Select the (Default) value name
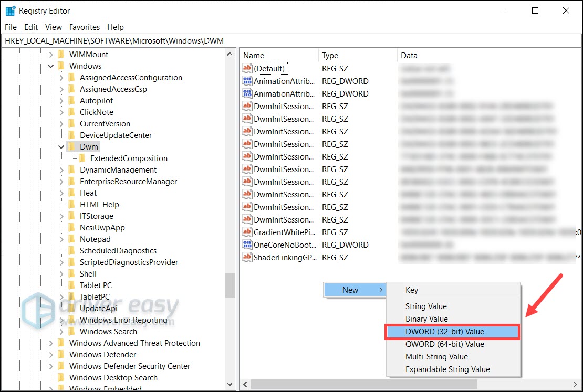Image resolution: width=583 pixels, height=392 pixels. click(x=269, y=68)
